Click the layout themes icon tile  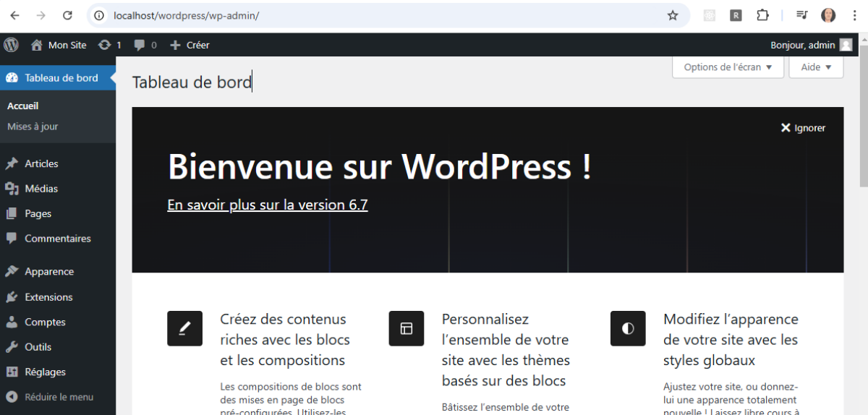pos(407,328)
